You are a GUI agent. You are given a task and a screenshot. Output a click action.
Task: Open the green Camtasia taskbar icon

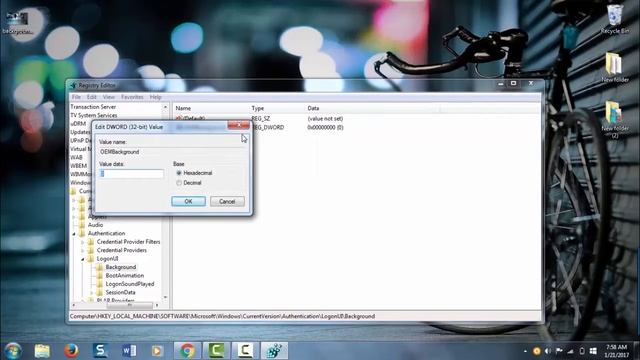[216, 351]
